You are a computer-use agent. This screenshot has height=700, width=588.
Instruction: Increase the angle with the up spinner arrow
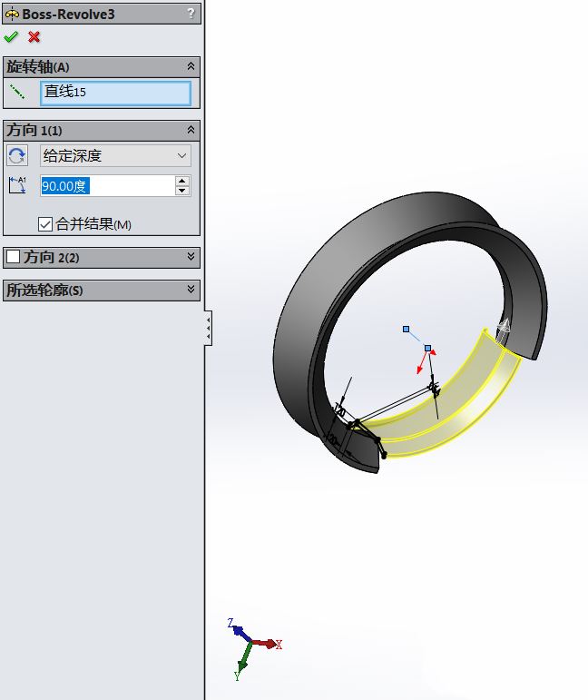pos(182,181)
